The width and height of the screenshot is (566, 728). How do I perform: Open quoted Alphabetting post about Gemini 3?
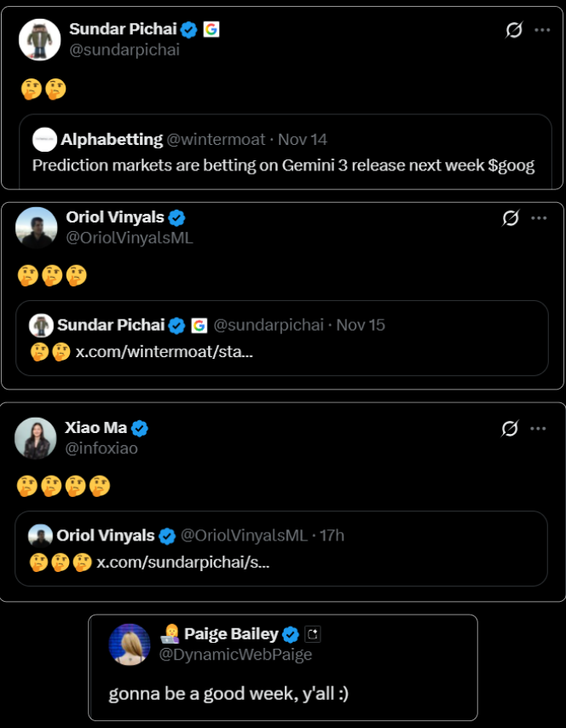pyautogui.click(x=283, y=165)
